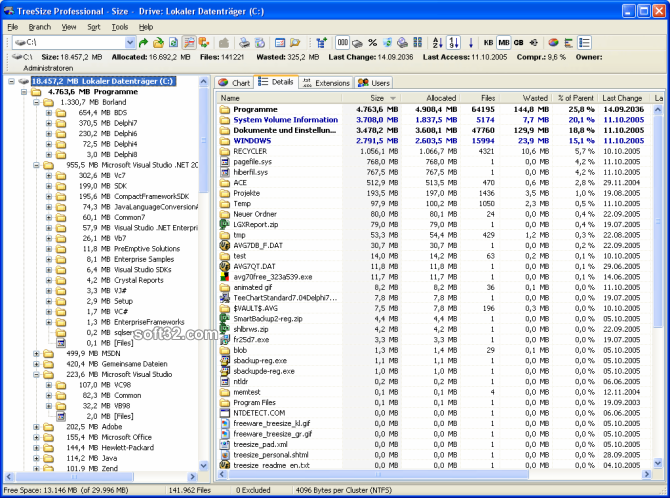Screen dimensions: 670x498
Task: Click the open folder to scan icon
Action: pos(159,43)
